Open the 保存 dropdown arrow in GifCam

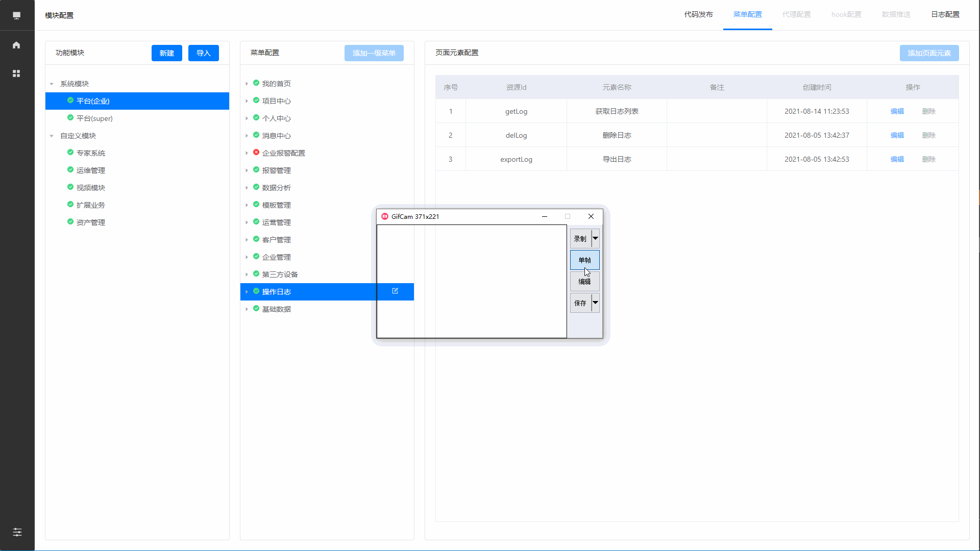click(x=595, y=303)
